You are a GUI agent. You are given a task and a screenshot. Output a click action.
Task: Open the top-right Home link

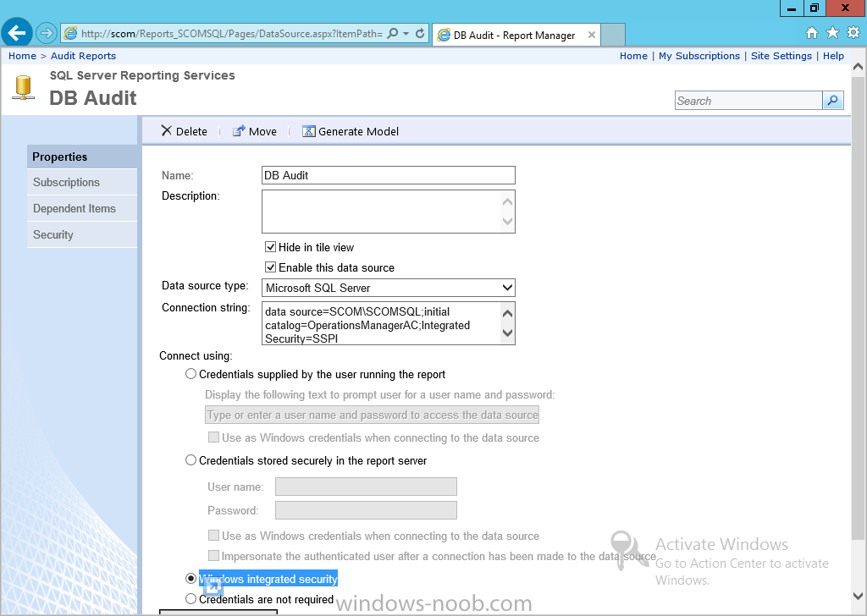pos(633,56)
